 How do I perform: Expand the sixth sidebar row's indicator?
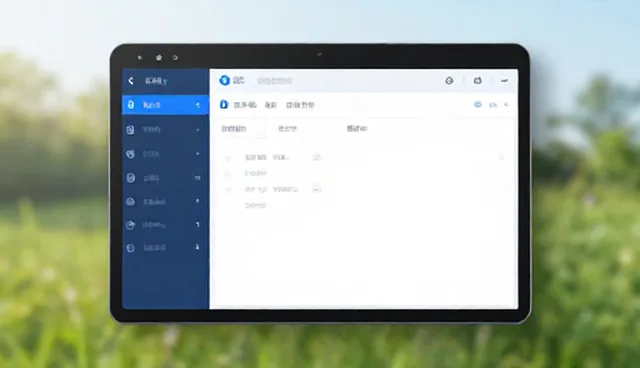[x=198, y=224]
